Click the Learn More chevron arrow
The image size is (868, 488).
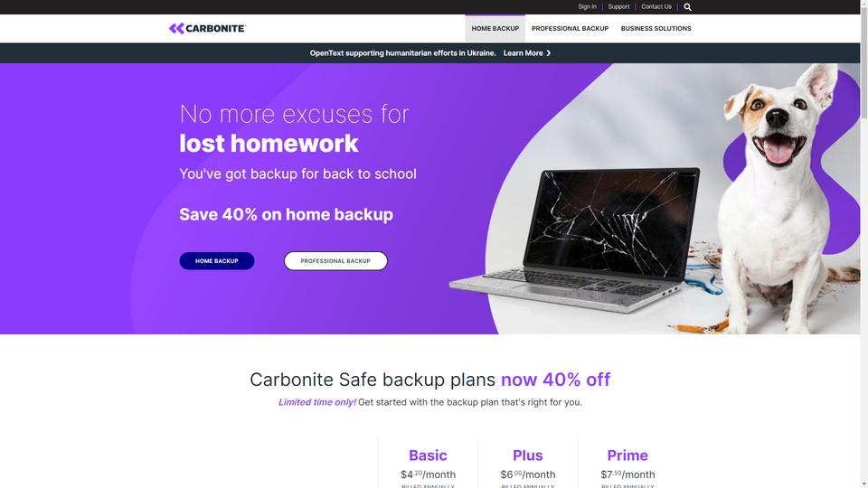click(x=549, y=53)
